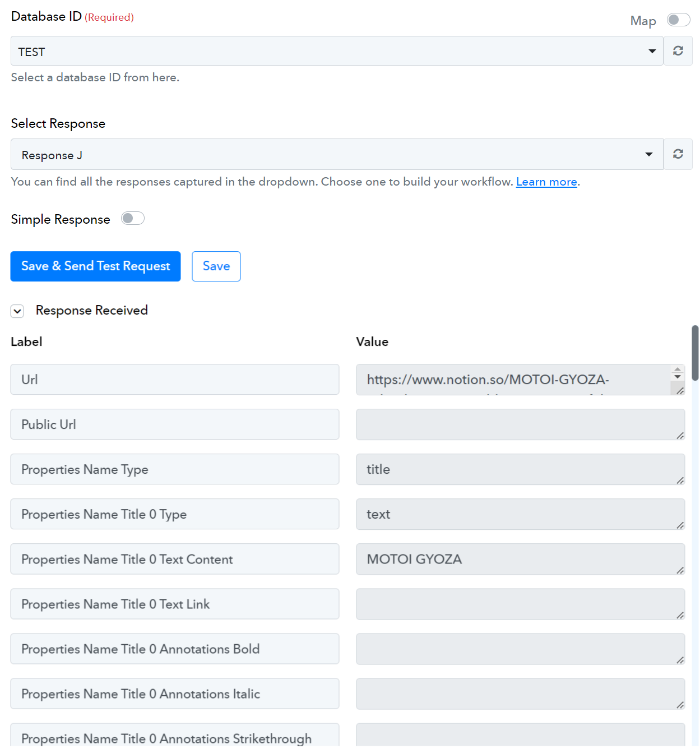
Task: Click the Save button
Action: [x=216, y=266]
